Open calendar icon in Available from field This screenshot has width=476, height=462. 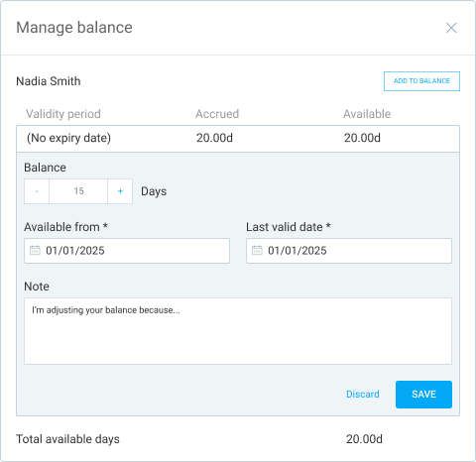click(x=35, y=250)
